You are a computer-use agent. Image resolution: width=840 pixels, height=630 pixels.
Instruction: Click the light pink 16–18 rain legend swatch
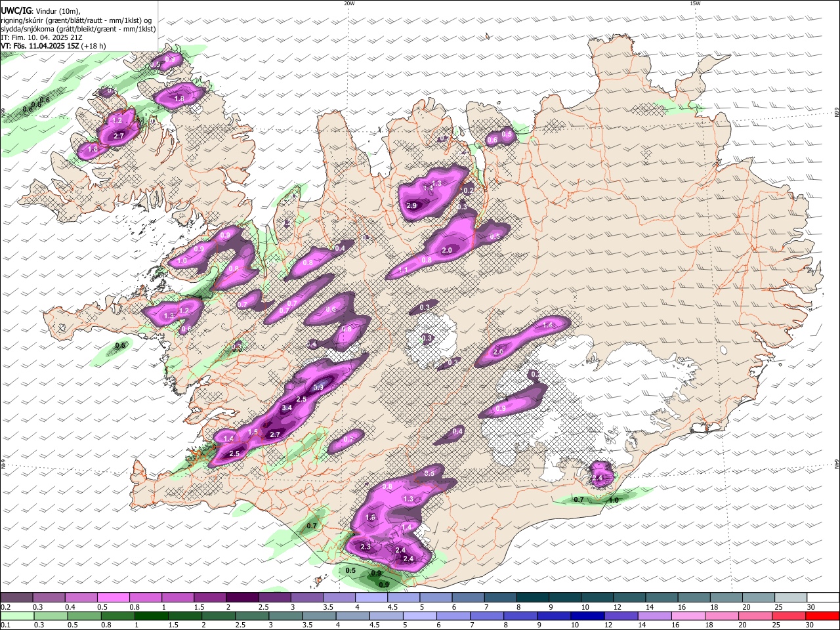(688, 616)
